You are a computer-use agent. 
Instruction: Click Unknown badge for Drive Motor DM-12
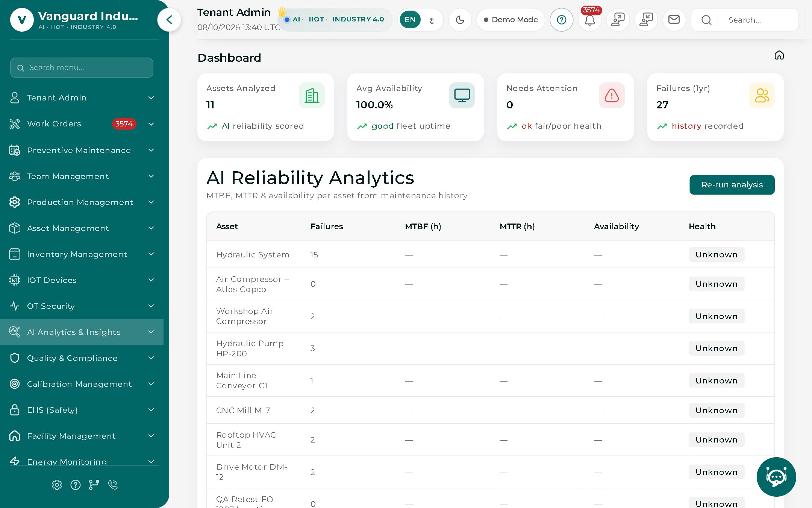[x=717, y=472]
